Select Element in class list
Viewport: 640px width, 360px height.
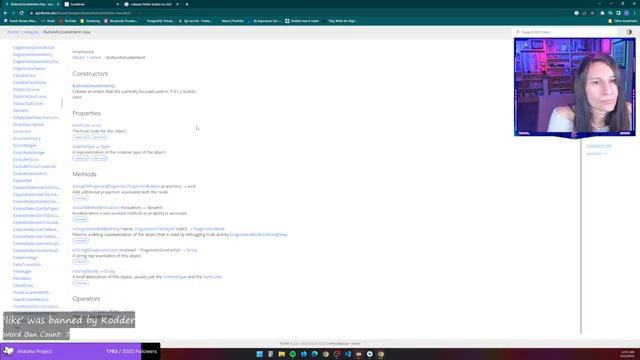21,111
